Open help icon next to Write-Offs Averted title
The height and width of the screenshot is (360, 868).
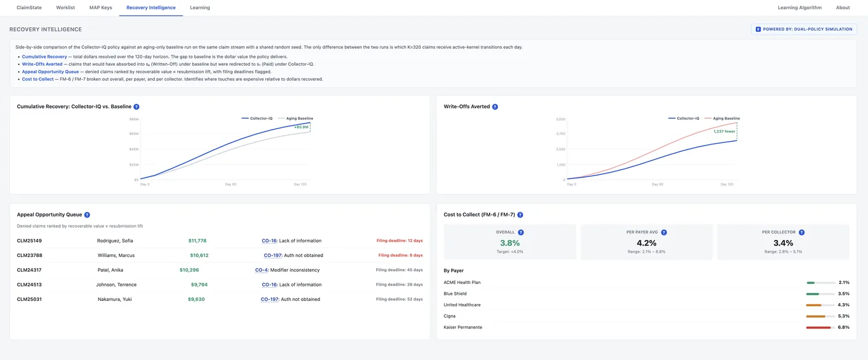pyautogui.click(x=495, y=107)
